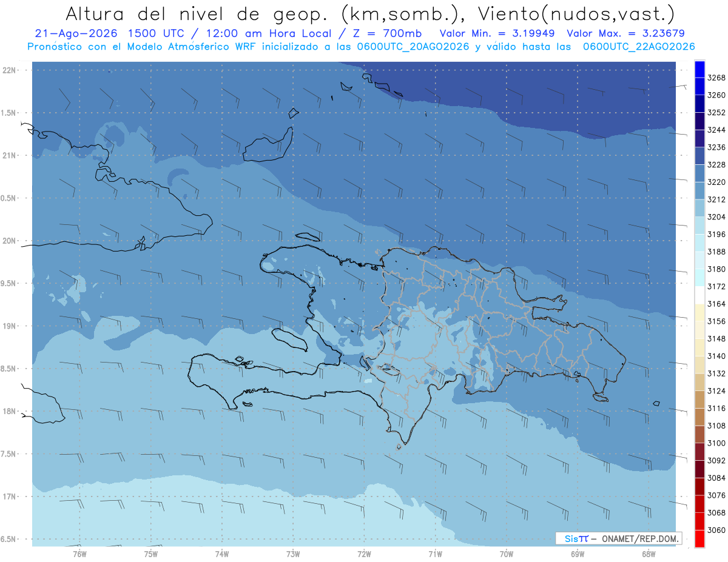
Task: Click the 'SisPI - ONAMET/REP.DOM.' credit box
Action: tap(619, 538)
